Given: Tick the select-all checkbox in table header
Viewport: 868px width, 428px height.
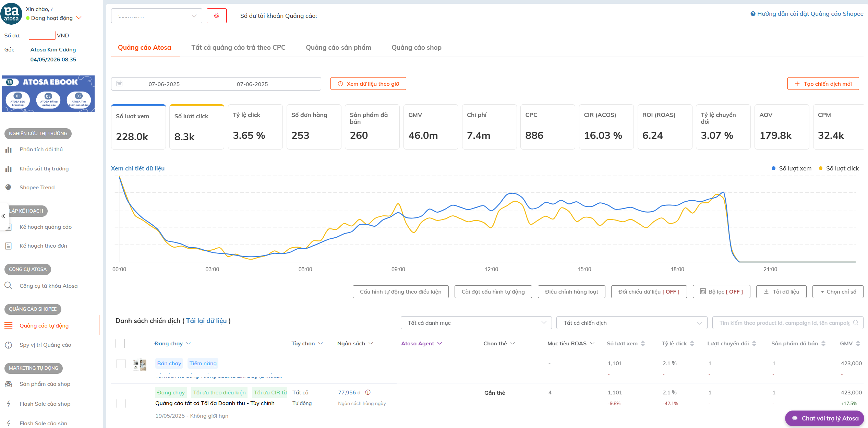Looking at the screenshot, I should point(120,343).
